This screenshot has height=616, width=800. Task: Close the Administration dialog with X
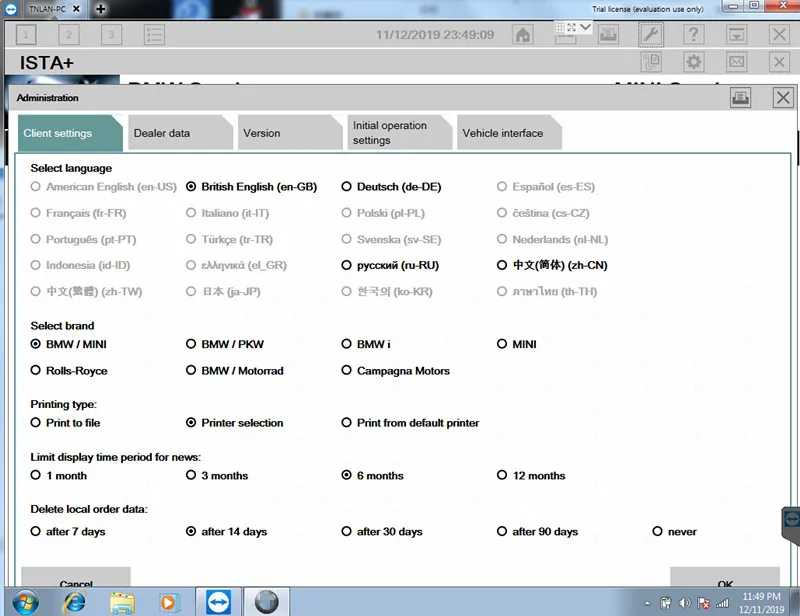[x=783, y=97]
